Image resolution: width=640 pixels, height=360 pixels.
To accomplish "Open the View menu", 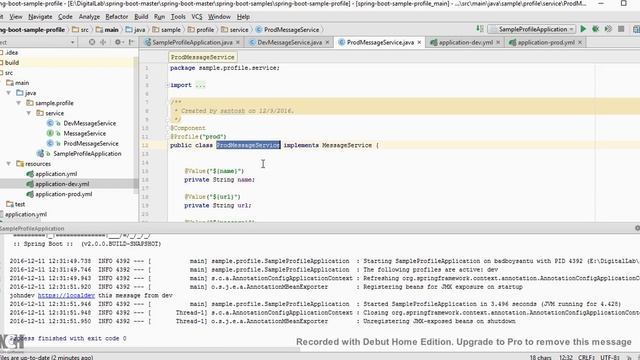I will point(16,17).
